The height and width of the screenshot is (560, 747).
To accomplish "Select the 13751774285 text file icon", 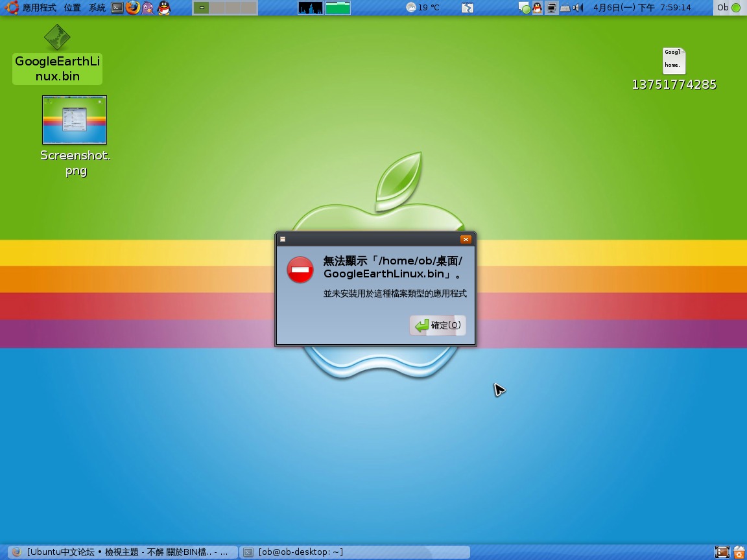I will click(674, 60).
